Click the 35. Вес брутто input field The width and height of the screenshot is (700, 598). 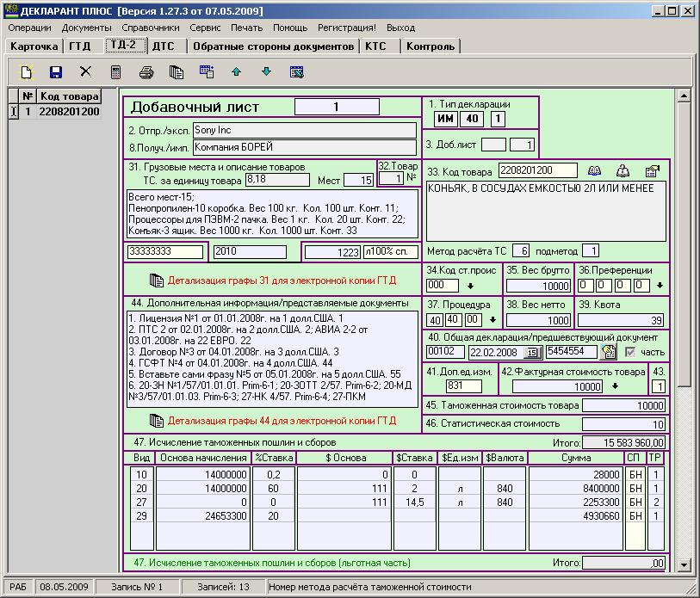click(537, 286)
